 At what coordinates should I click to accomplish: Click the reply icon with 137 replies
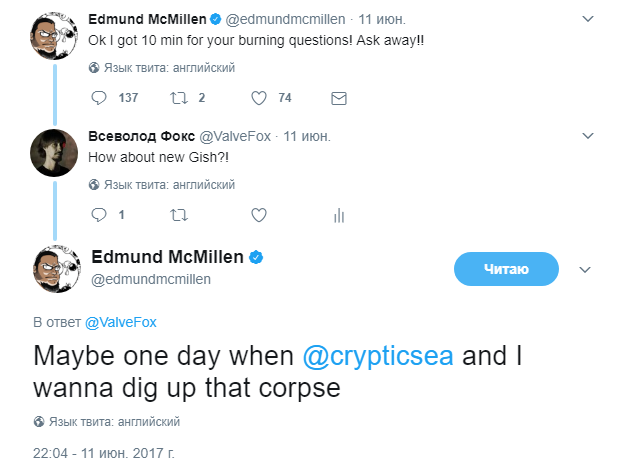99,98
